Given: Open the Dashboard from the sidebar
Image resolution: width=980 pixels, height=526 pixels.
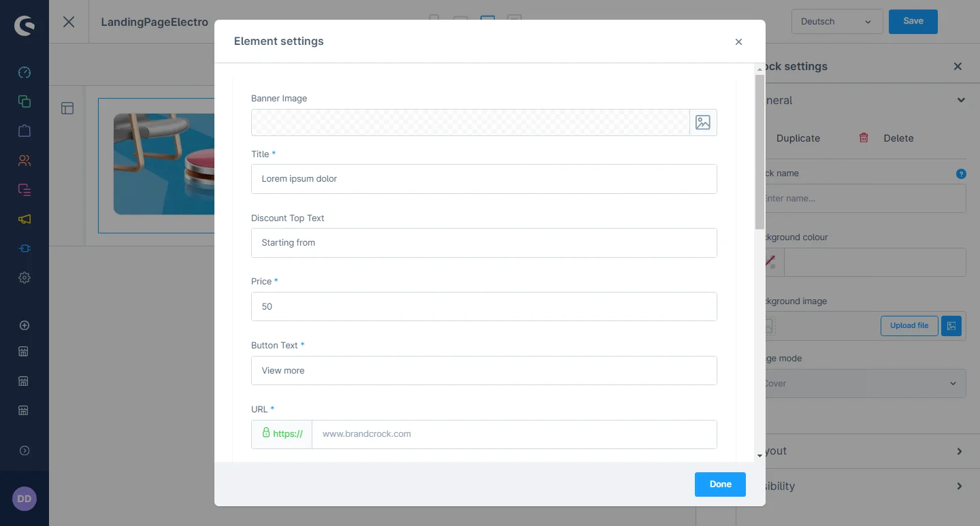Looking at the screenshot, I should pyautogui.click(x=24, y=72).
